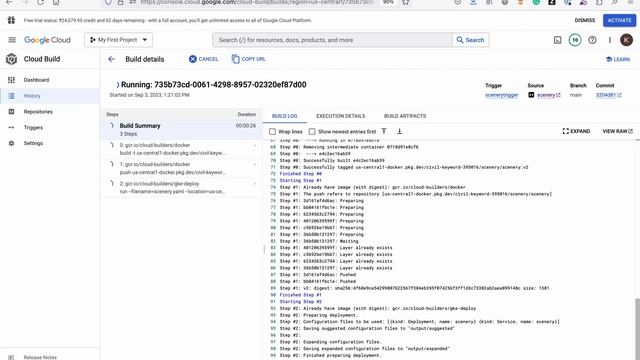
Task: Open the Dashboard sidebar item
Action: click(x=49, y=80)
